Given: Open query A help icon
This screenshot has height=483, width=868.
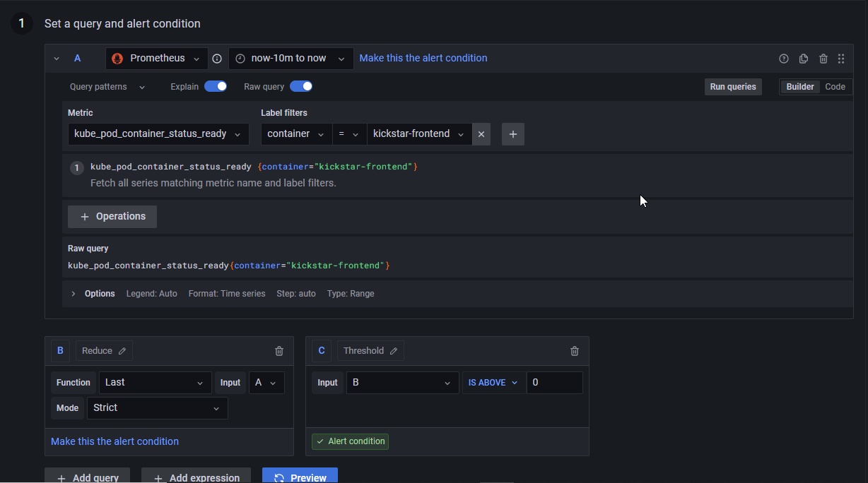Looking at the screenshot, I should pyautogui.click(x=784, y=59).
